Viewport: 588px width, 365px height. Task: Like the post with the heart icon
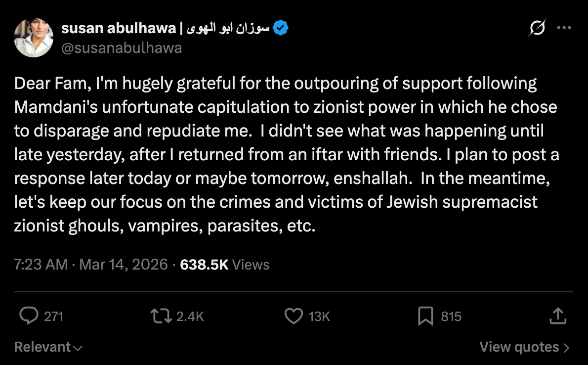coord(294,316)
